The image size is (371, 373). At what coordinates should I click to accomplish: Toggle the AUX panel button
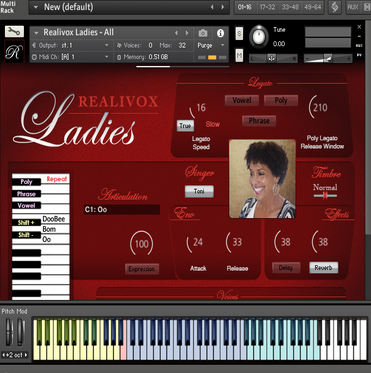click(x=353, y=7)
